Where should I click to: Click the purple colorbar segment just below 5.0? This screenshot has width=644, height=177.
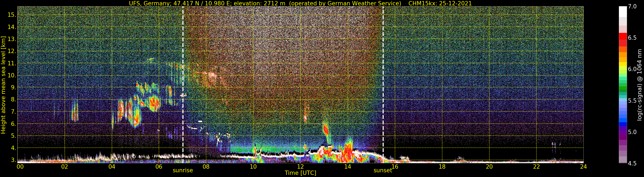tap(623, 138)
